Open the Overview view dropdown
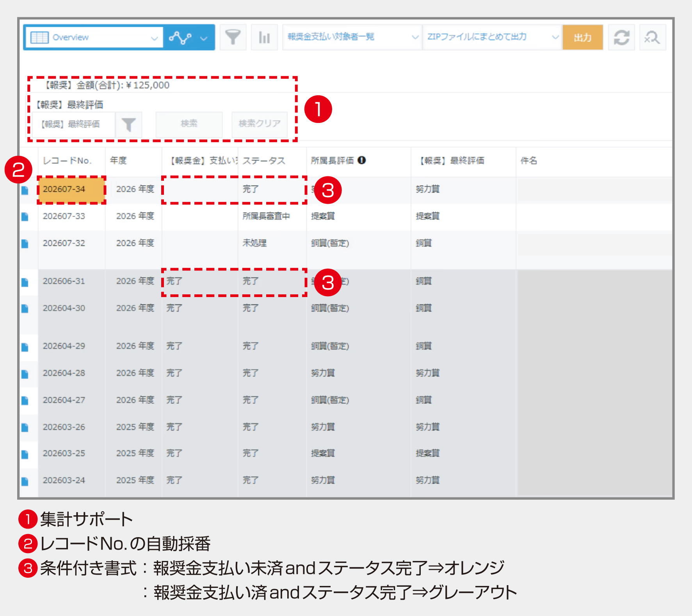 (94, 37)
